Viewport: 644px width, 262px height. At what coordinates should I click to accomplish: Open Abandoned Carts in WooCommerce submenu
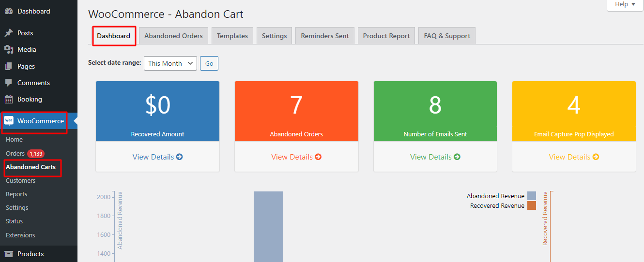(x=31, y=167)
